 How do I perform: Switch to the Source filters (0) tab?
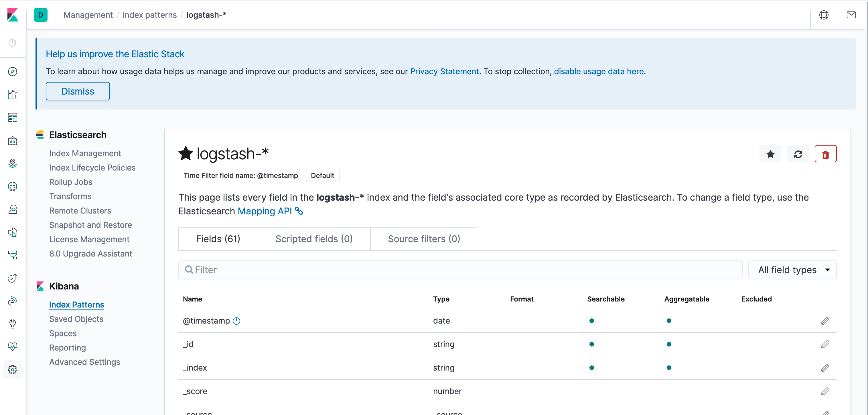(x=424, y=239)
